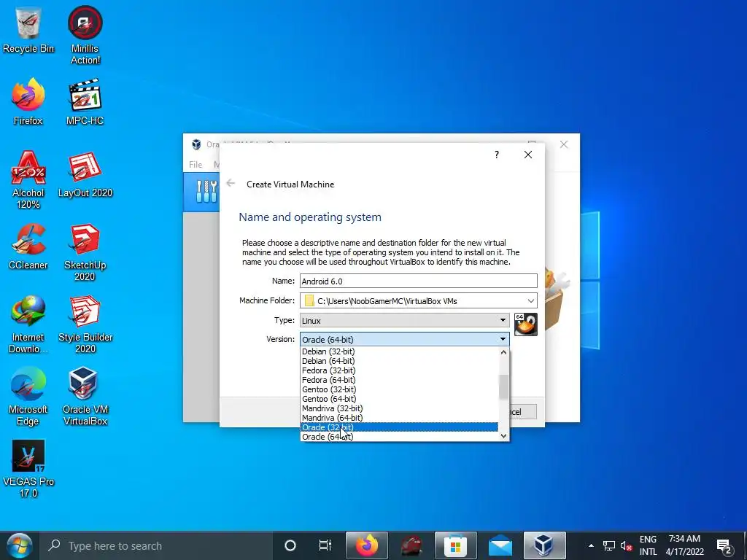Choose Mandriva (64-bit) from version list

pos(399,418)
